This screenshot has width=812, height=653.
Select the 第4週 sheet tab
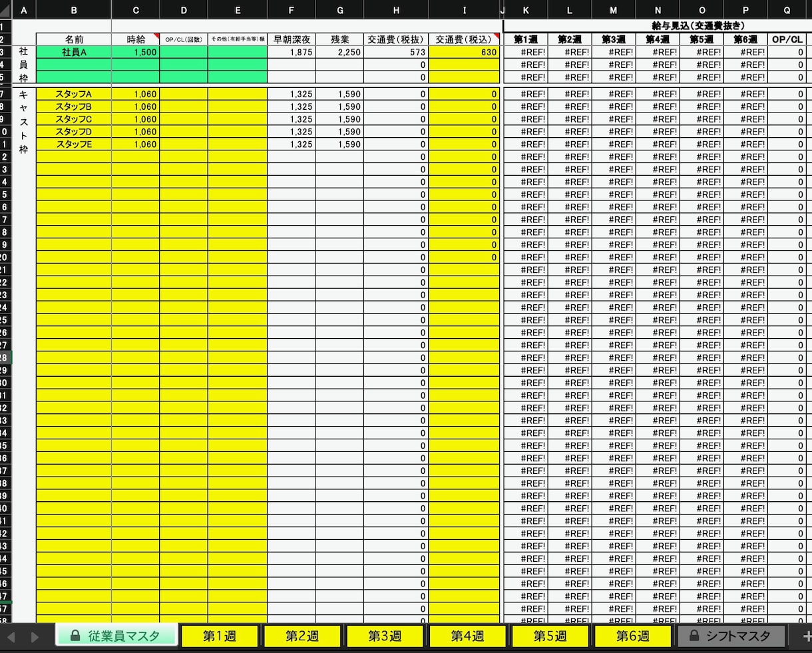tap(467, 636)
